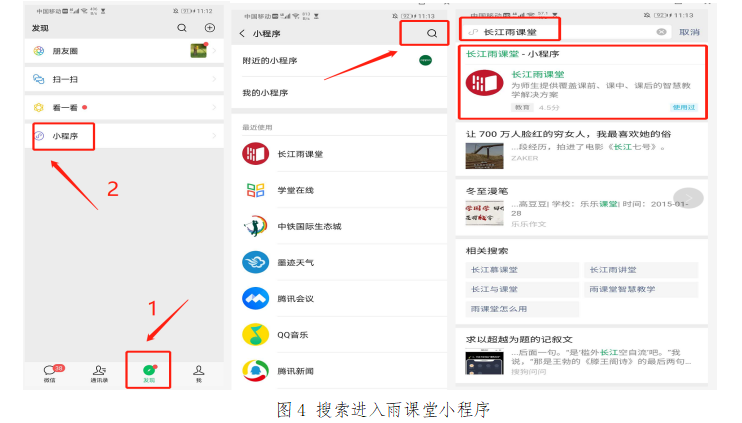Open the 腾讯会议 icon
Image resolution: width=742 pixels, height=423 pixels.
click(x=256, y=299)
